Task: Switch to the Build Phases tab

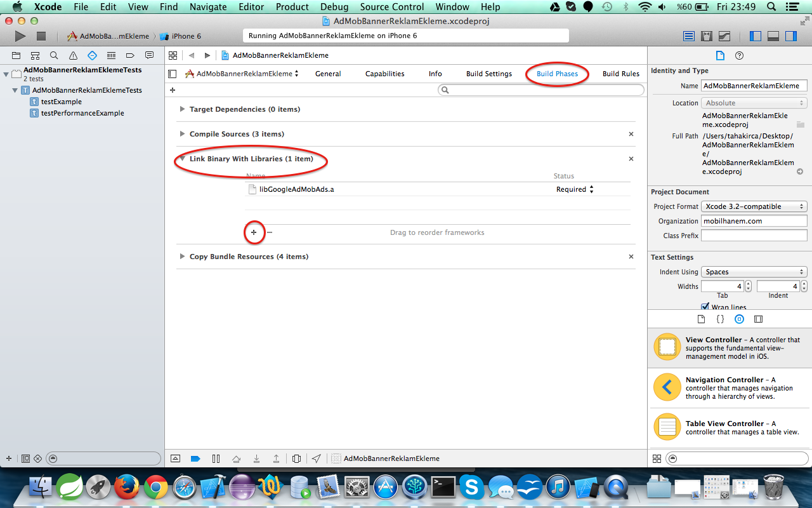Action: 557,74
